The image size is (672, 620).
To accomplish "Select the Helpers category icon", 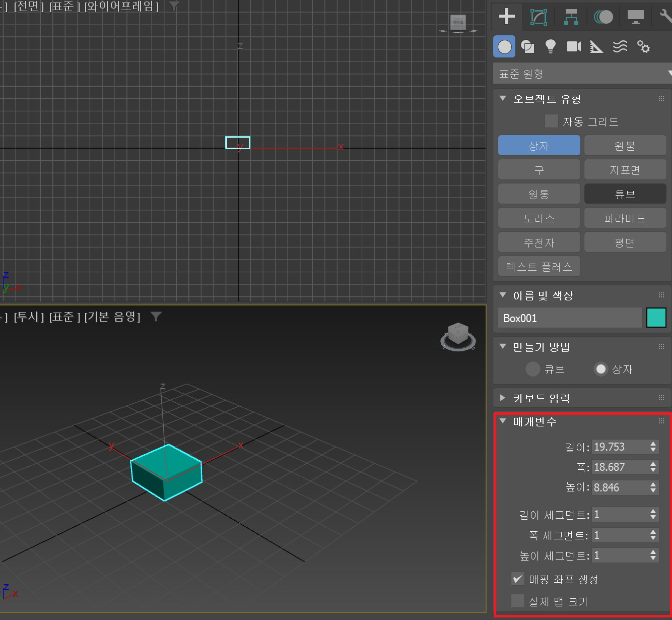I will pos(596,47).
